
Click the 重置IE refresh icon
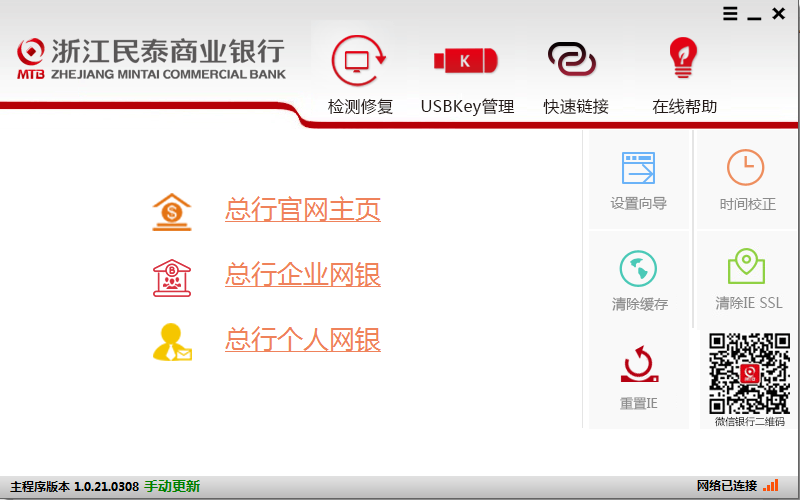tap(639, 364)
